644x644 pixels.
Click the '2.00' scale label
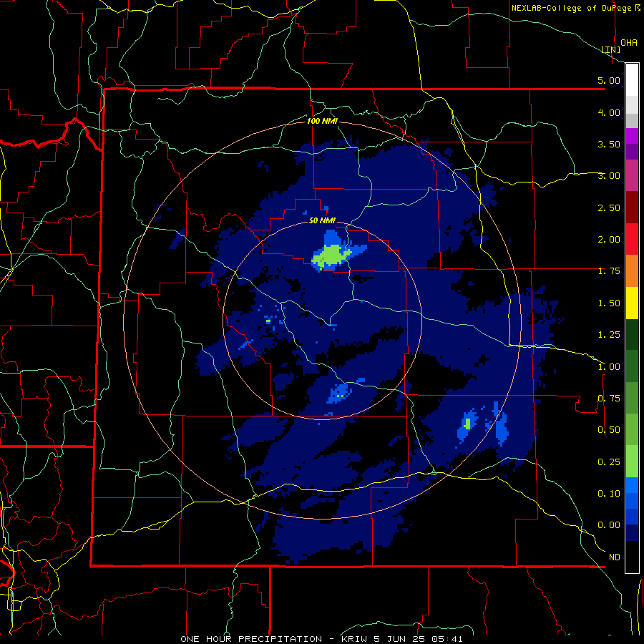(609, 240)
